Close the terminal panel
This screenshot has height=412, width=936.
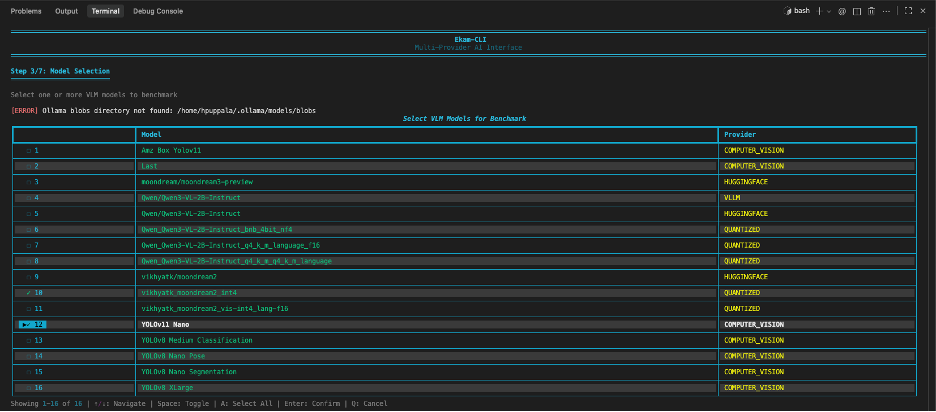coord(923,11)
